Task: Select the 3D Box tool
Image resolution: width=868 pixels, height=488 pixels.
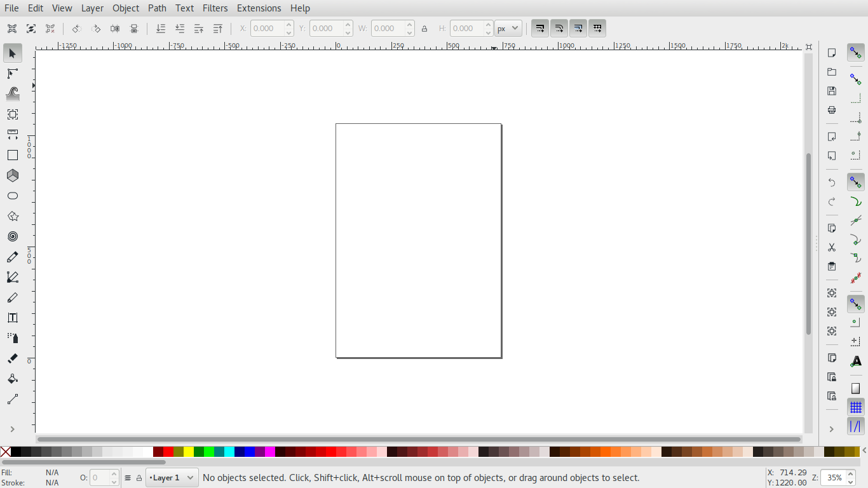Action: (13, 175)
